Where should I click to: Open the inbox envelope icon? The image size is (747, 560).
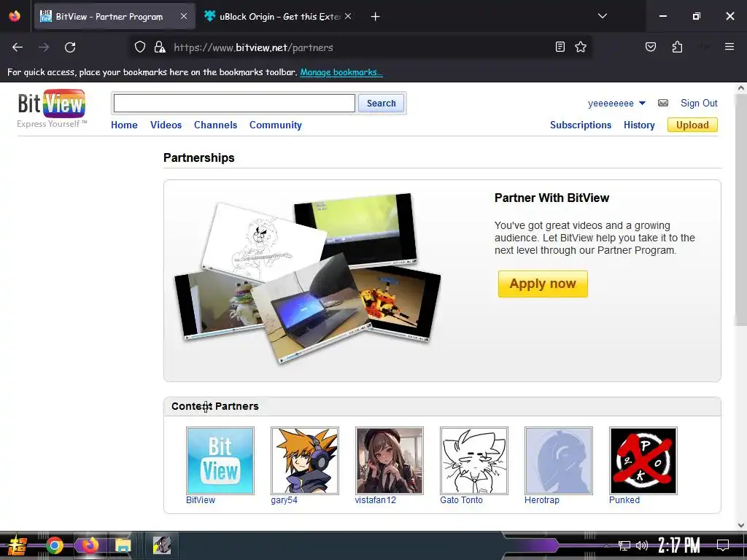662,103
